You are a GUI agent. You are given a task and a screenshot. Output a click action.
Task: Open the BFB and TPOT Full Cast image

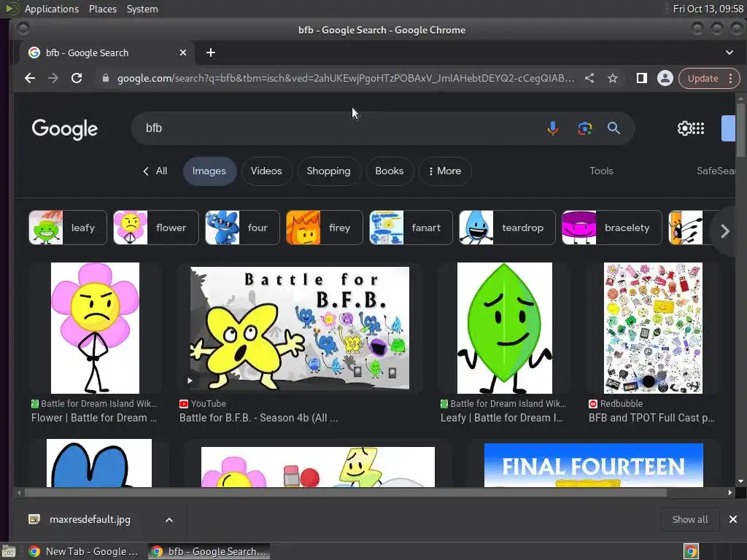(x=653, y=328)
